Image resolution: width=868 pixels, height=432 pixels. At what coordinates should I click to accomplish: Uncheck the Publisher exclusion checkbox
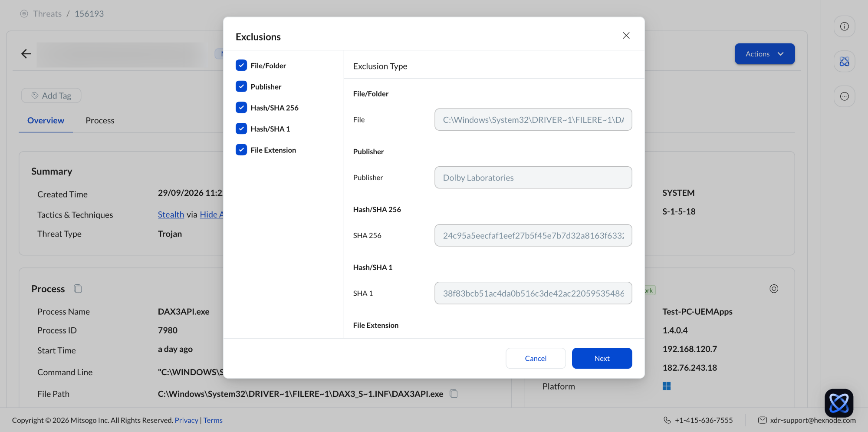[241, 86]
